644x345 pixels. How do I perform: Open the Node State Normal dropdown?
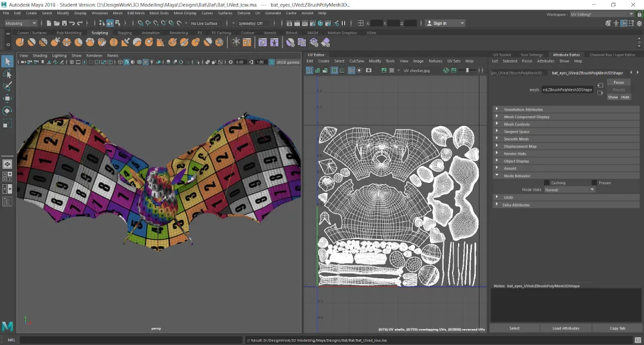pos(569,190)
